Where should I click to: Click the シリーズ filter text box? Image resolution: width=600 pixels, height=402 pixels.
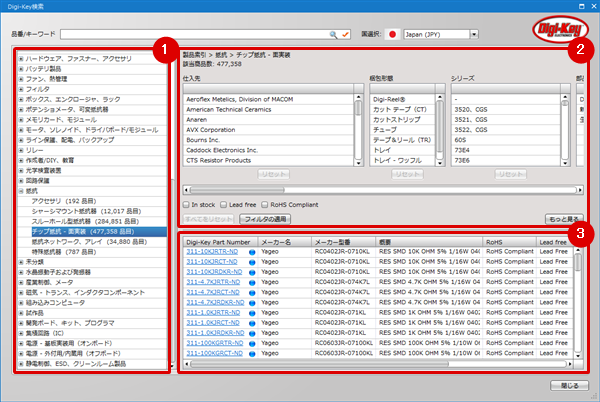506,89
